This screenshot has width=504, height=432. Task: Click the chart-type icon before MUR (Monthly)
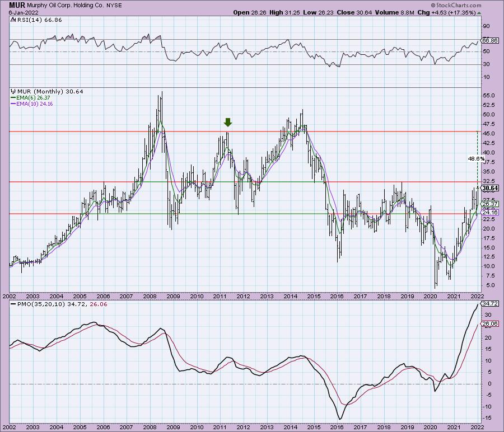tap(13, 92)
